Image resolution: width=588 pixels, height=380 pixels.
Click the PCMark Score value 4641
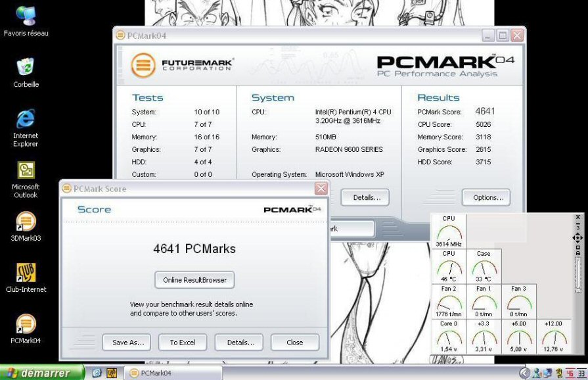point(486,111)
